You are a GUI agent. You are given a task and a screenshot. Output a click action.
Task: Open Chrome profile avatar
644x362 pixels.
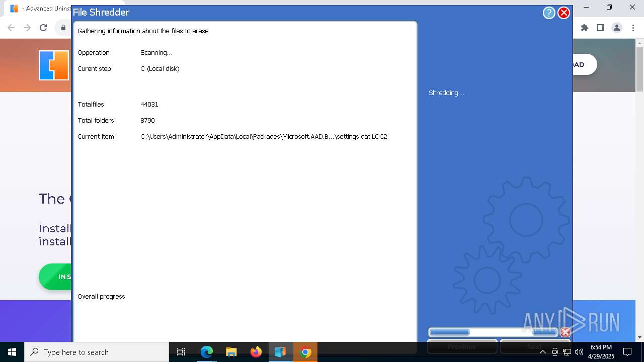pos(617,28)
